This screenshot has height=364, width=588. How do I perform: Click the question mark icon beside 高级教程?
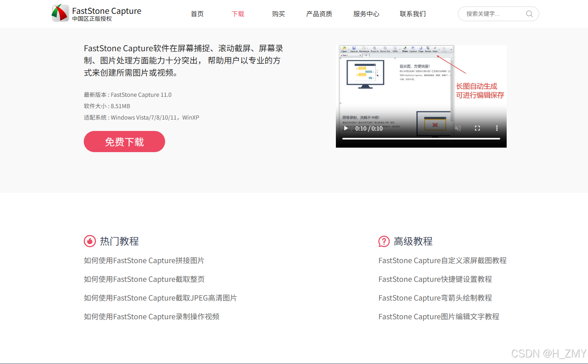(x=384, y=241)
